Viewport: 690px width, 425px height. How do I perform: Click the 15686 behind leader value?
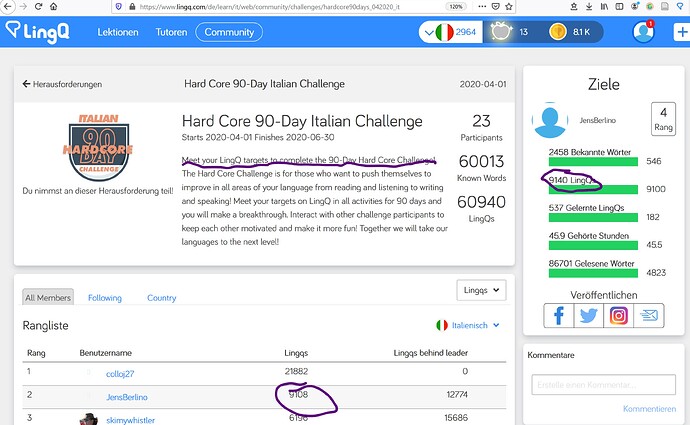point(456,418)
